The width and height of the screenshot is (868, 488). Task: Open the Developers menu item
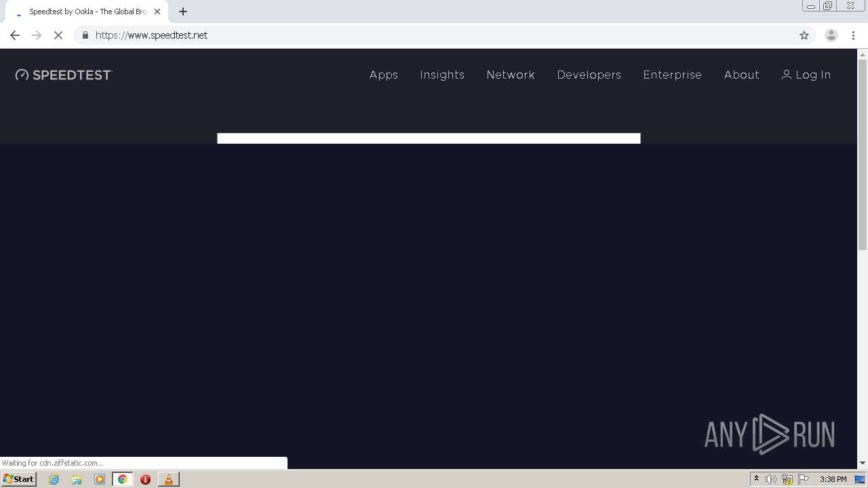pyautogui.click(x=589, y=75)
